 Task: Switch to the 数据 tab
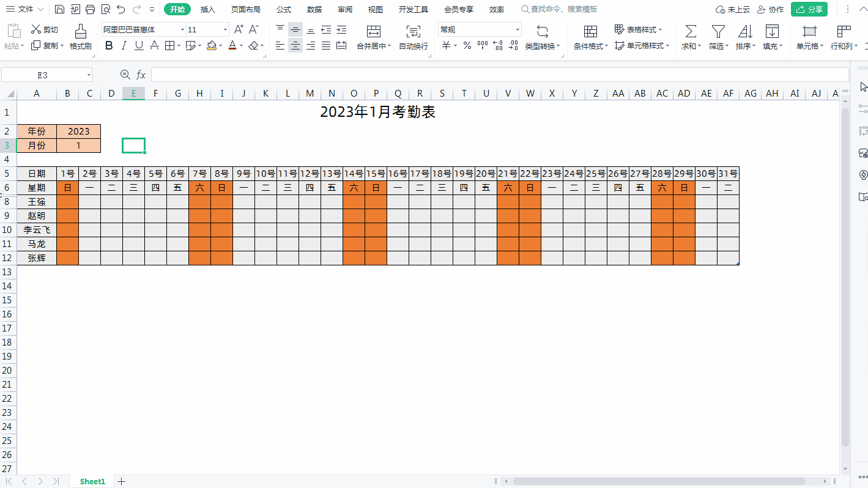tap(314, 9)
